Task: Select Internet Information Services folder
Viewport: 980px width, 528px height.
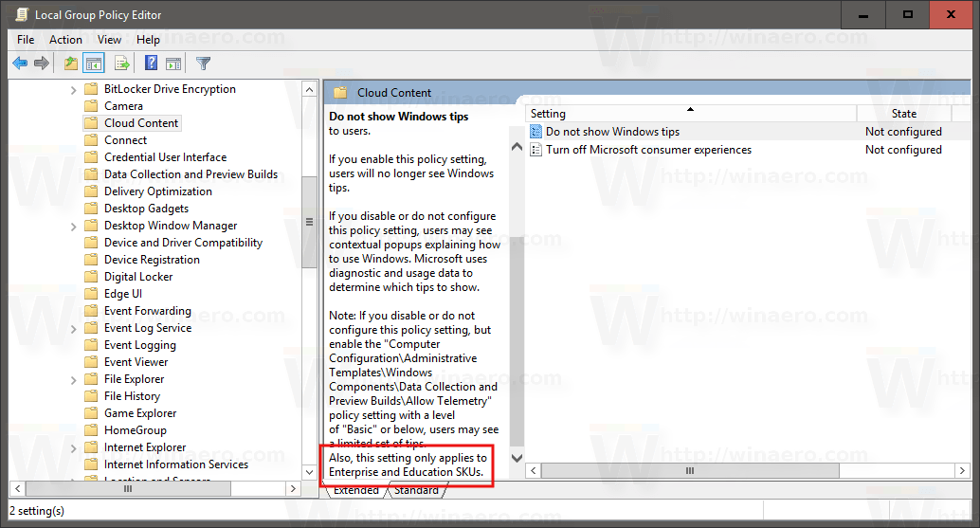Action: pyautogui.click(x=176, y=464)
